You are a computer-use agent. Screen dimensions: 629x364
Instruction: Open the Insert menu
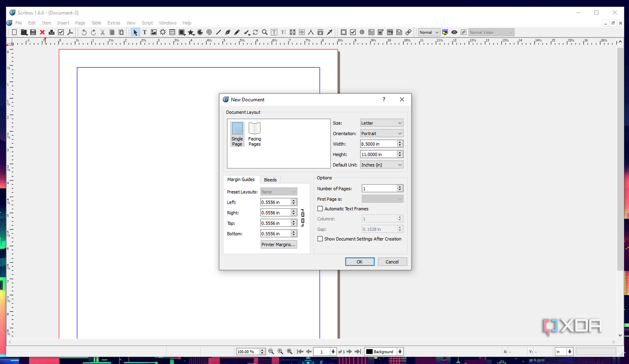(63, 23)
